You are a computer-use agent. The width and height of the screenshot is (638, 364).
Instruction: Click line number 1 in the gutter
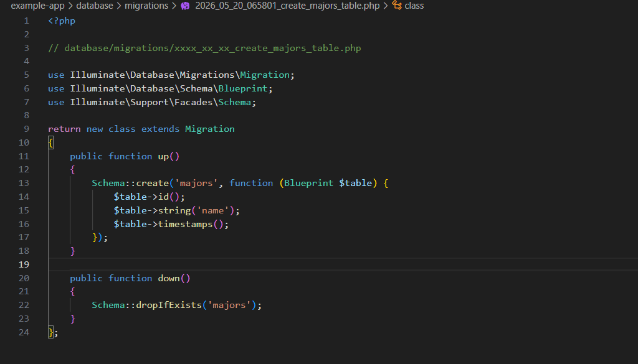click(x=26, y=21)
